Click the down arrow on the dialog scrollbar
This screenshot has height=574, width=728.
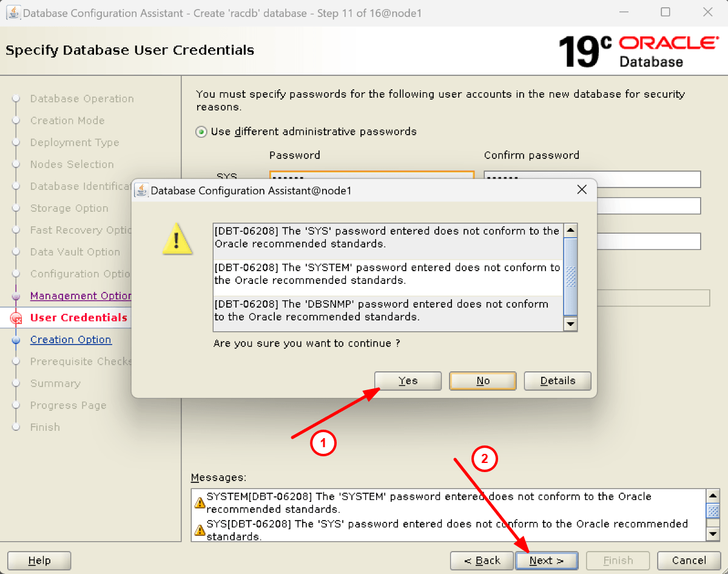[570, 324]
